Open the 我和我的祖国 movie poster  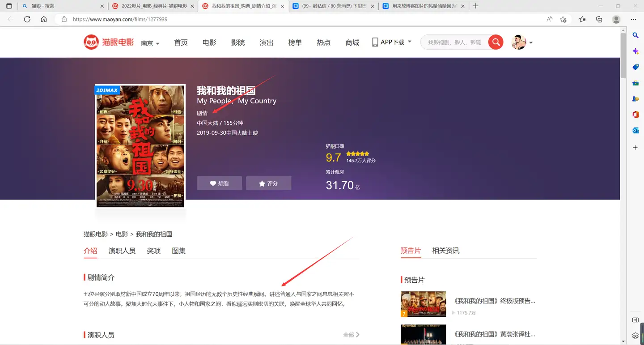(140, 146)
